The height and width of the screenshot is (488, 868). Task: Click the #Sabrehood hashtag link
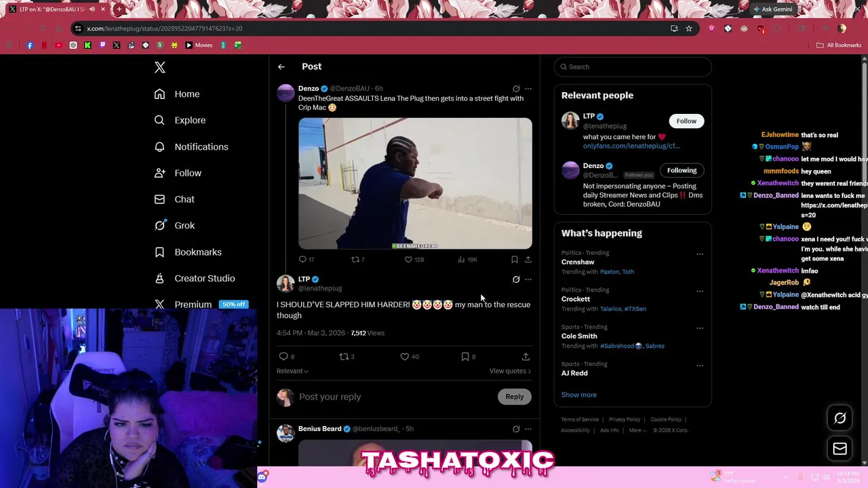pos(620,346)
